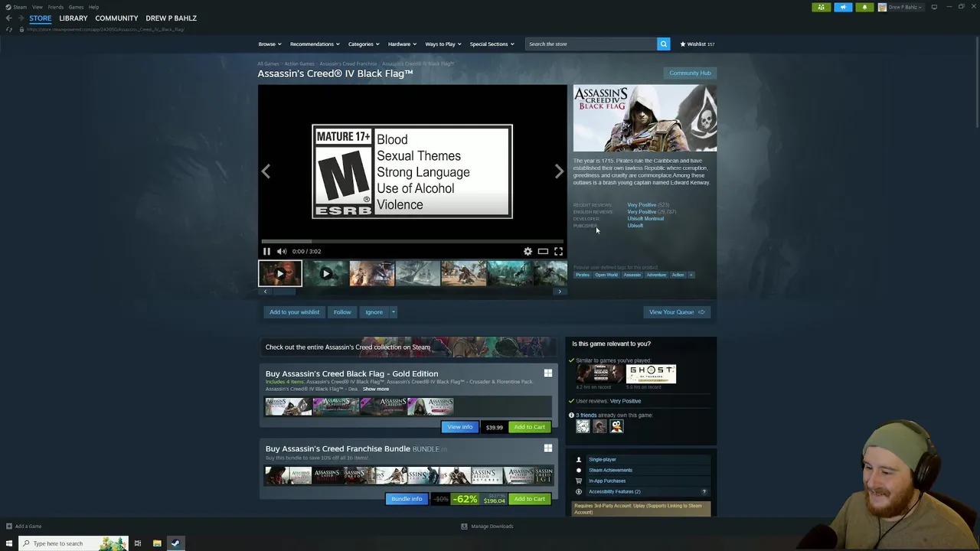Open the announcements megaphone icon
The width and height of the screenshot is (980, 551).
pos(843,7)
